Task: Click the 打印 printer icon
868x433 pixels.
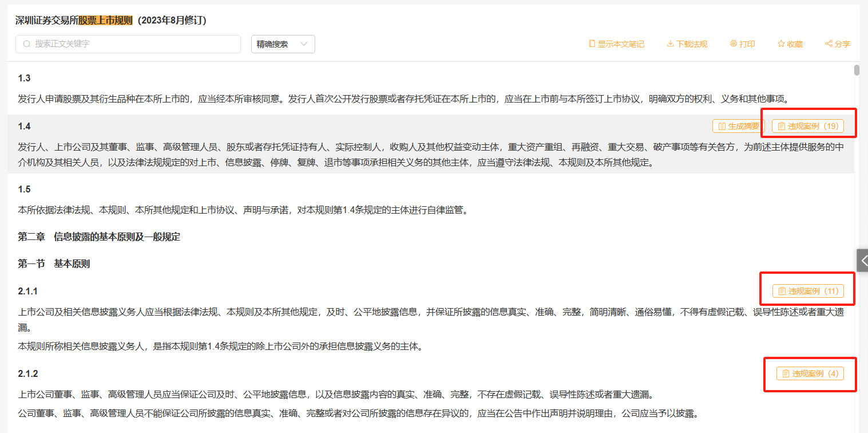Action: click(734, 44)
